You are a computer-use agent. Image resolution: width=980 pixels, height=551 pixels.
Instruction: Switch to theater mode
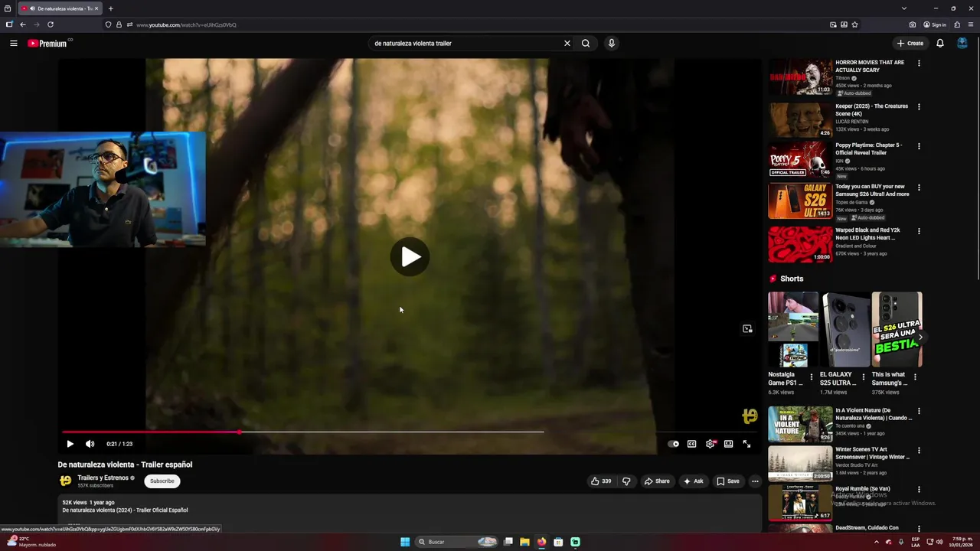(728, 444)
